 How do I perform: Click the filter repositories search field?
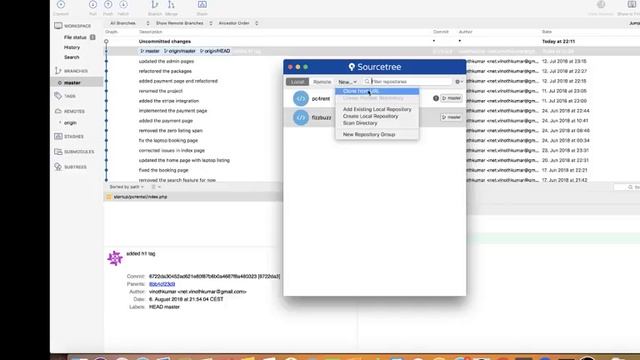(407, 82)
